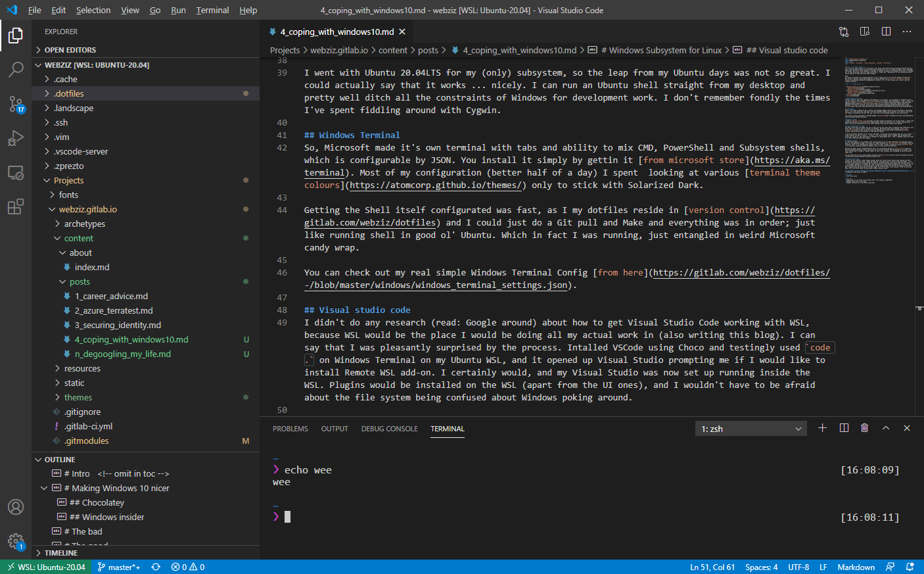Collapse the Projects folder
This screenshot has width=924, height=574.
(x=145, y=180)
